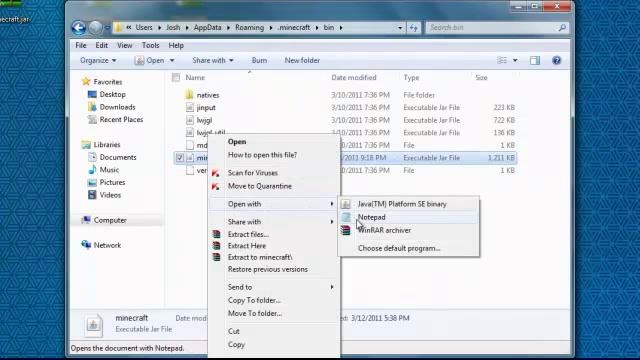640x360 pixels.
Task: Click the Network icon in sidebar
Action: point(86,244)
